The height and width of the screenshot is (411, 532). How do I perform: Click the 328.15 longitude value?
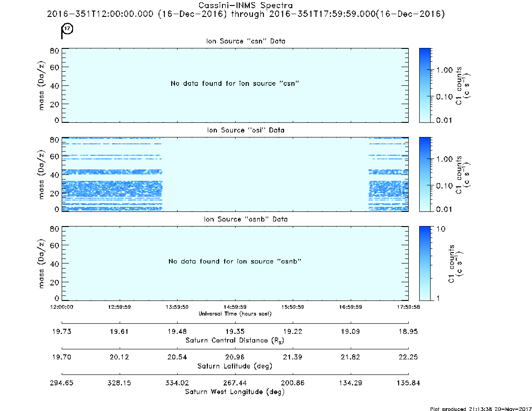click(120, 383)
